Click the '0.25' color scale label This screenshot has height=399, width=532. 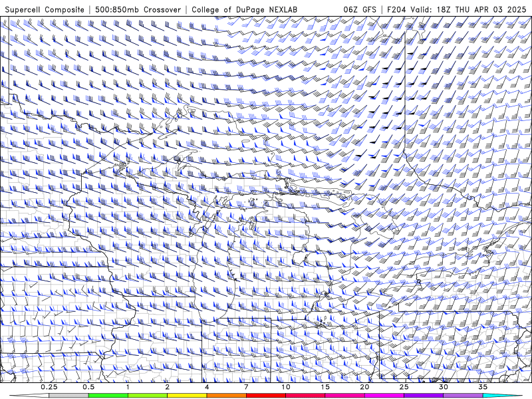(x=49, y=387)
